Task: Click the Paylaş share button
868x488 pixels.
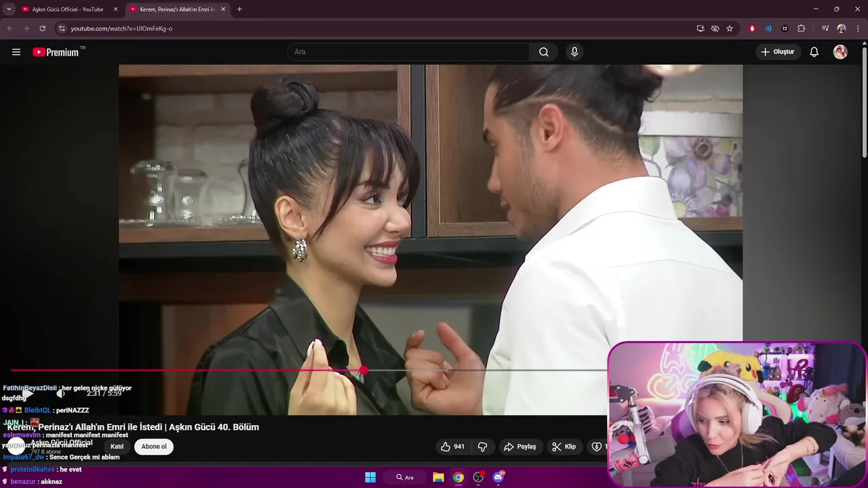Action: tap(520, 447)
